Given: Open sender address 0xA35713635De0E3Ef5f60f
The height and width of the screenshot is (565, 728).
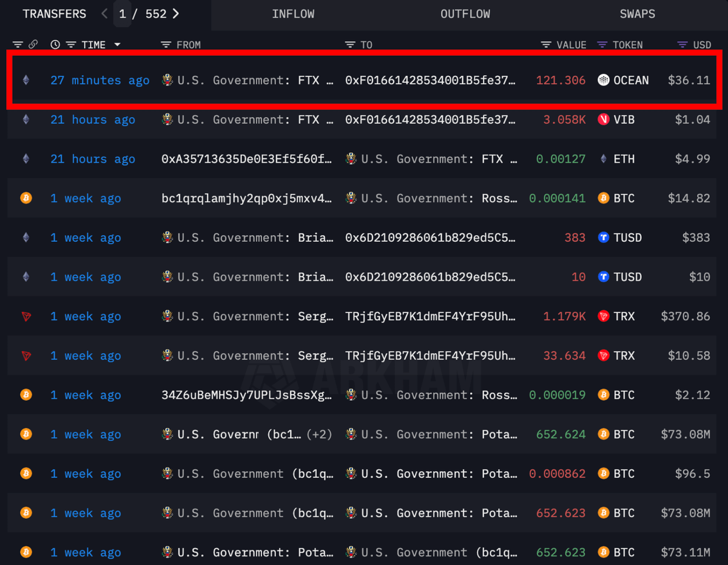Looking at the screenshot, I should click(x=247, y=159).
